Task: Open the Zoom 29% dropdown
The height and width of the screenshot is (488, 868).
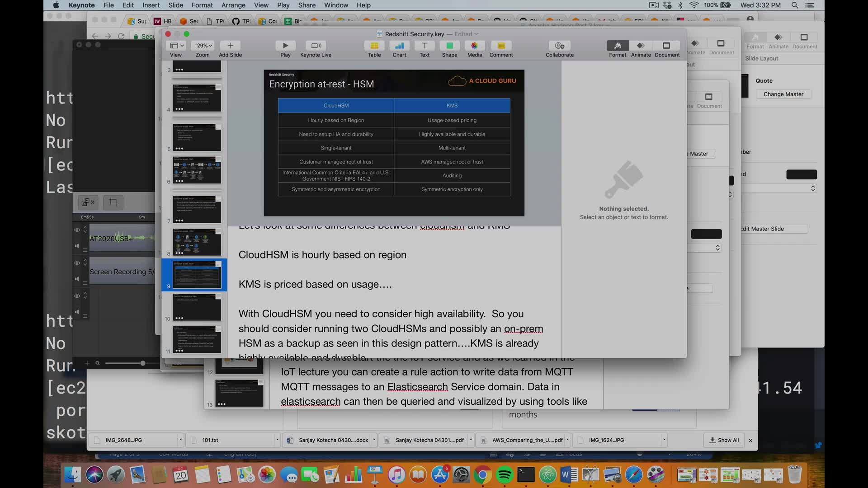Action: pos(202,46)
